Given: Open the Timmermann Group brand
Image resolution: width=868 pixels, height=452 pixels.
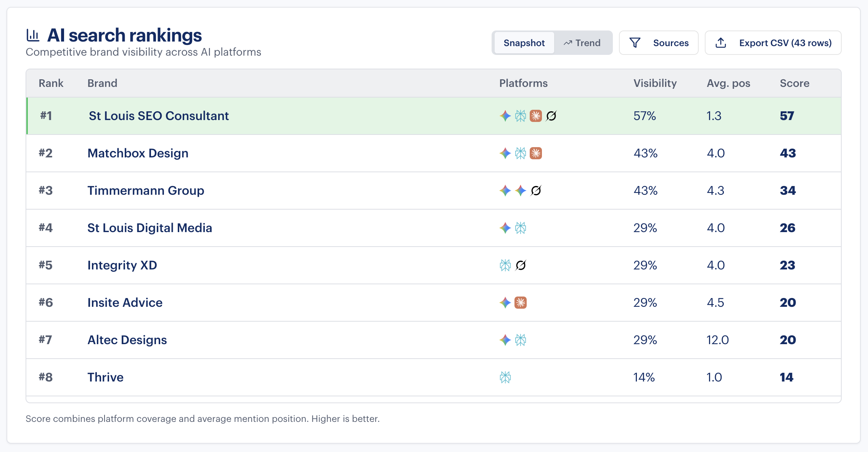Looking at the screenshot, I should [x=146, y=191].
